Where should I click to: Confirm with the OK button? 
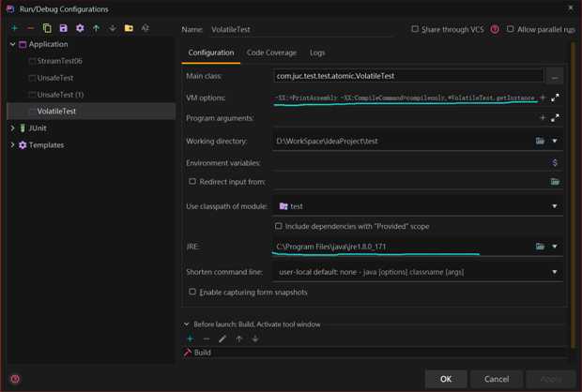[x=446, y=379]
